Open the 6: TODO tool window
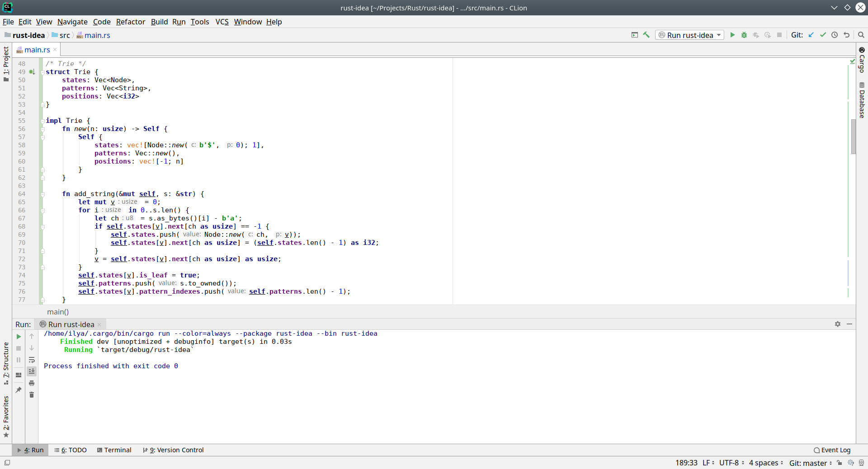 71,450
